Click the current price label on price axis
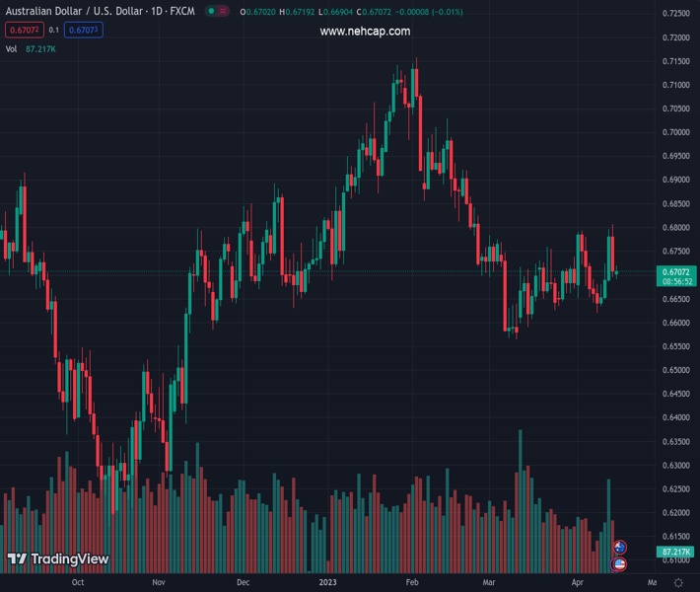This screenshot has width=700, height=592. click(676, 271)
